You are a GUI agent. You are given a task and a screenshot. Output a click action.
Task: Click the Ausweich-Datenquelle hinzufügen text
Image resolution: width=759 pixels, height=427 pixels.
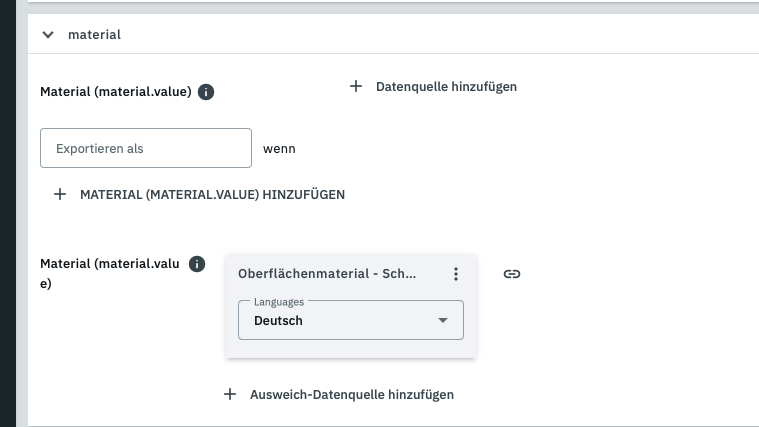point(351,395)
